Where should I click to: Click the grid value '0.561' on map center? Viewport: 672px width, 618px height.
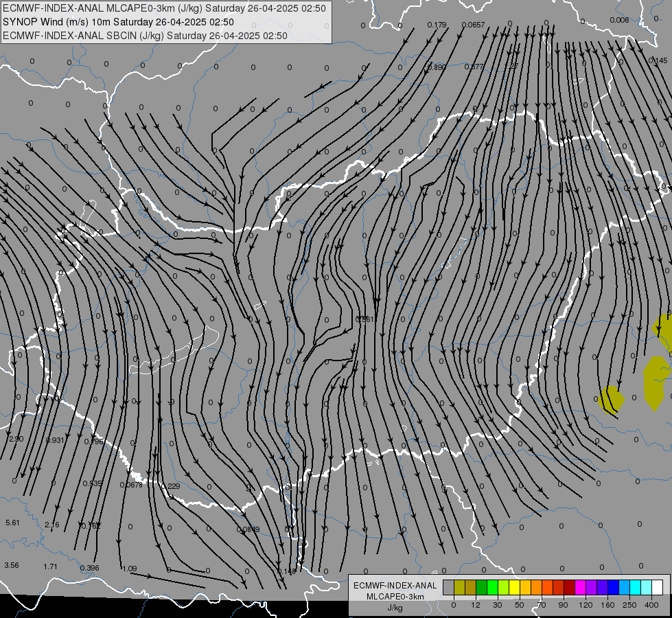(x=364, y=319)
